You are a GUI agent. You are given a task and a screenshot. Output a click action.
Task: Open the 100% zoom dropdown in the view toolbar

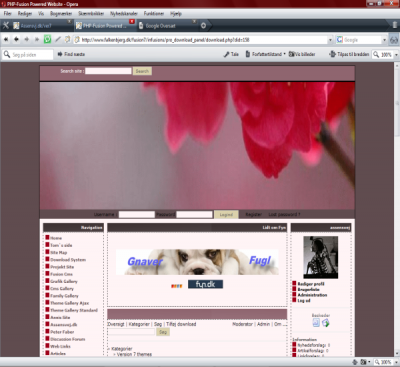click(x=396, y=55)
